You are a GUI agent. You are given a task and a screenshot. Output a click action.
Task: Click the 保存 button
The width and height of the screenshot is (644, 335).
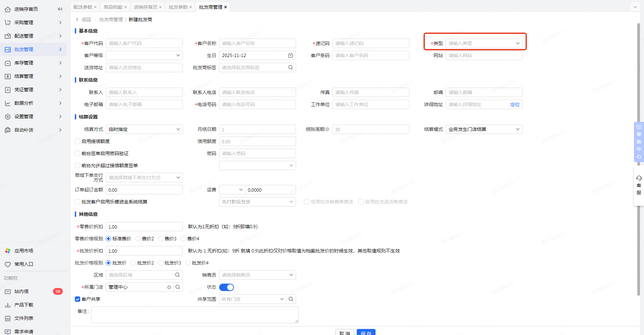(x=366, y=332)
